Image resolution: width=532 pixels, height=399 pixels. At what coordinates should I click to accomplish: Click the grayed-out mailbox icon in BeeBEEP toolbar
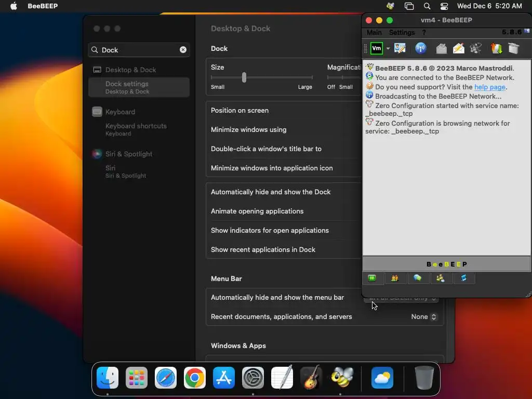(x=442, y=48)
